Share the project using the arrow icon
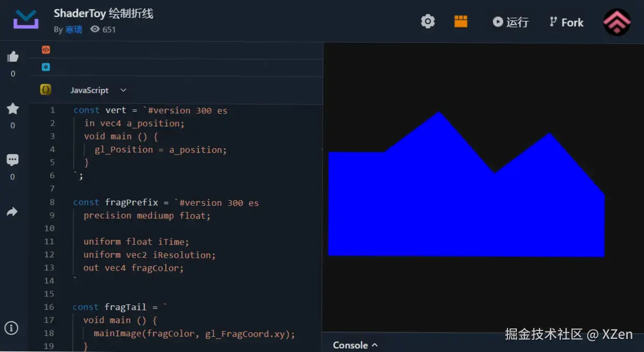644x352 pixels. pos(12,212)
